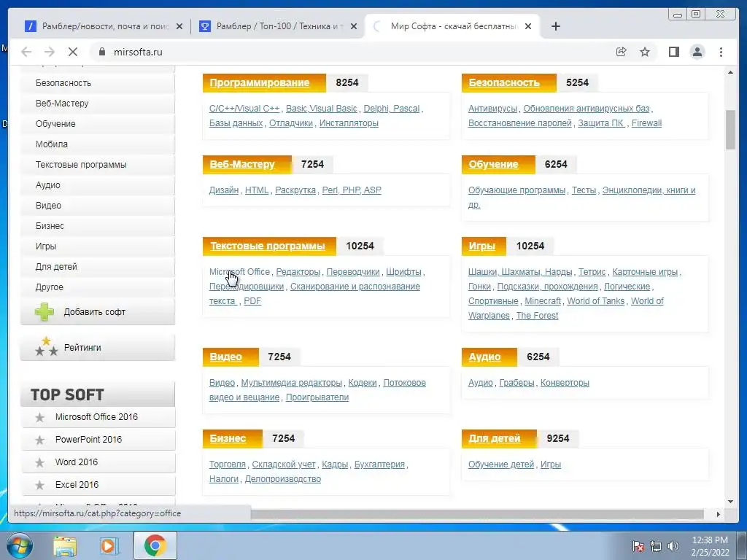The width and height of the screenshot is (747, 560).
Task: Click the star next to PowerPoint 2016
Action: (40, 440)
